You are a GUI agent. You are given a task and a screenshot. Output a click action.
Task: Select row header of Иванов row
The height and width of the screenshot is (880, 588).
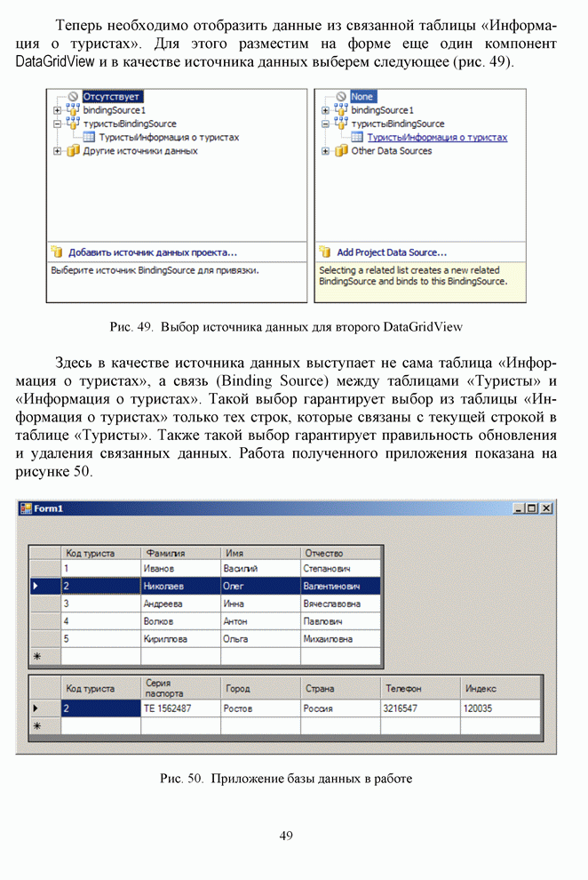(x=44, y=568)
